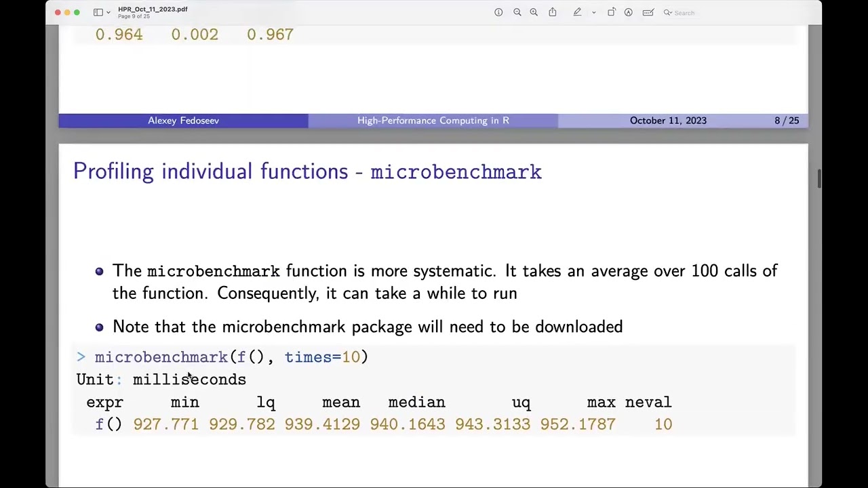Viewport: 868px width, 488px height.
Task: Click the neval column header
Action: coord(648,403)
